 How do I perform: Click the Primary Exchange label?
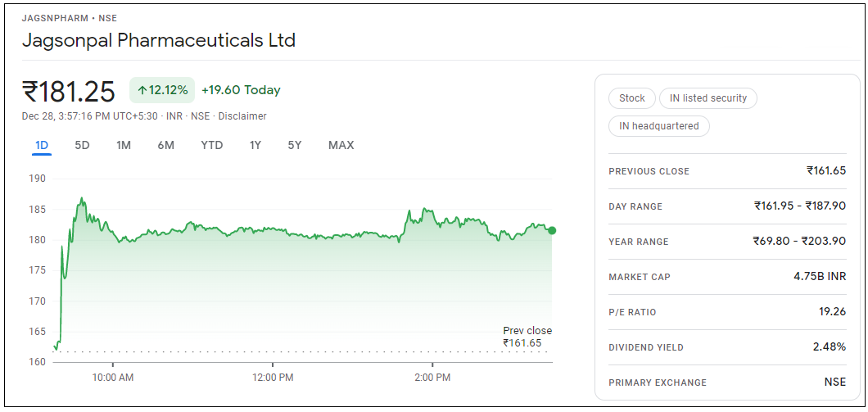tap(658, 383)
